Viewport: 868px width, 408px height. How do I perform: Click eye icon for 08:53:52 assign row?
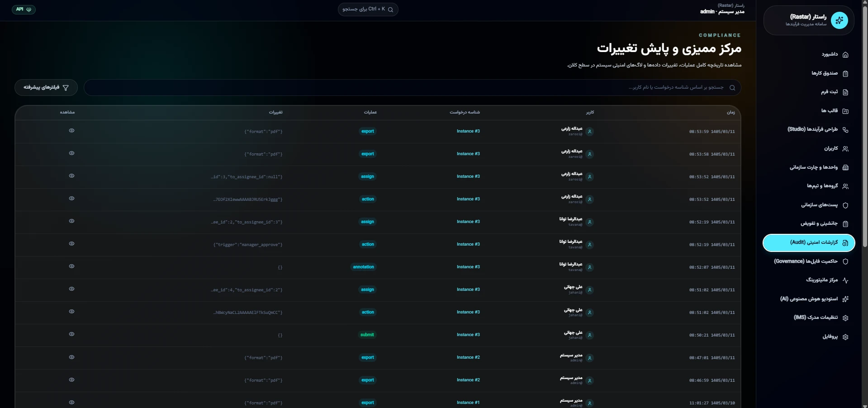point(71,176)
